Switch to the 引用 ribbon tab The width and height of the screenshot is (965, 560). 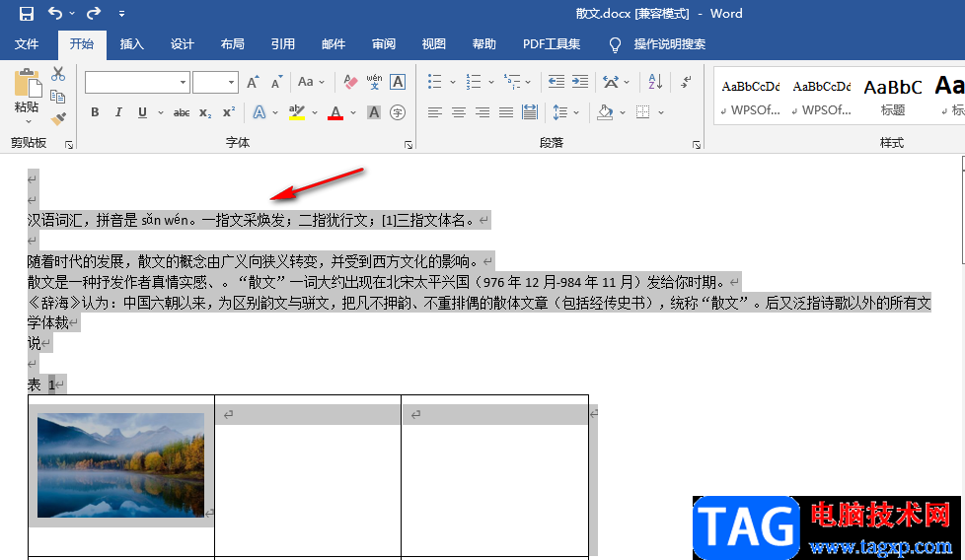283,44
